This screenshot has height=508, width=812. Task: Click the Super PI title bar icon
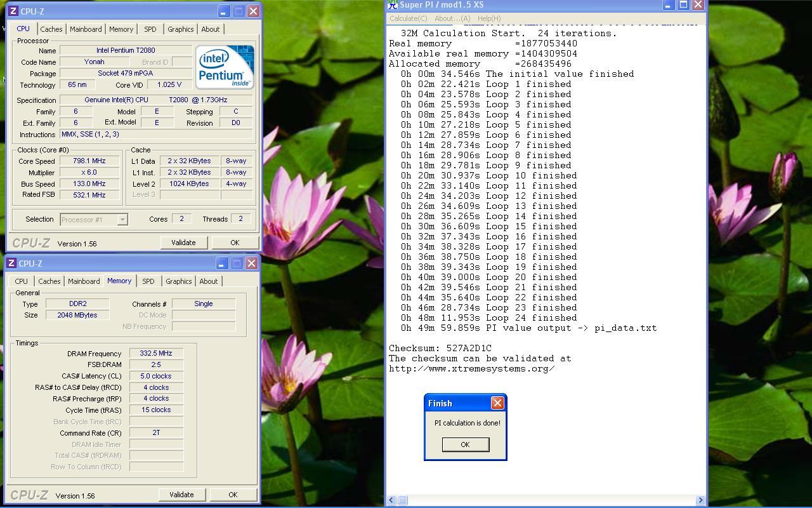click(x=393, y=5)
